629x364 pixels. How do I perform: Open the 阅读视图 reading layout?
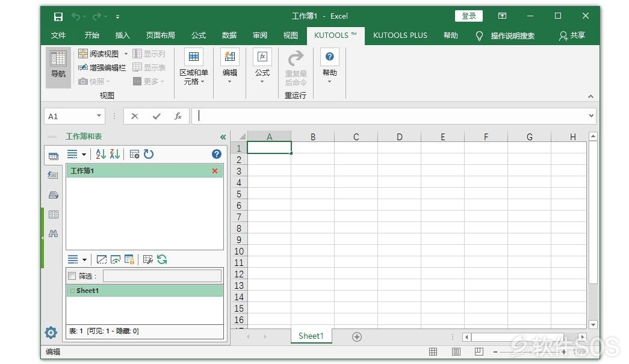click(x=99, y=54)
